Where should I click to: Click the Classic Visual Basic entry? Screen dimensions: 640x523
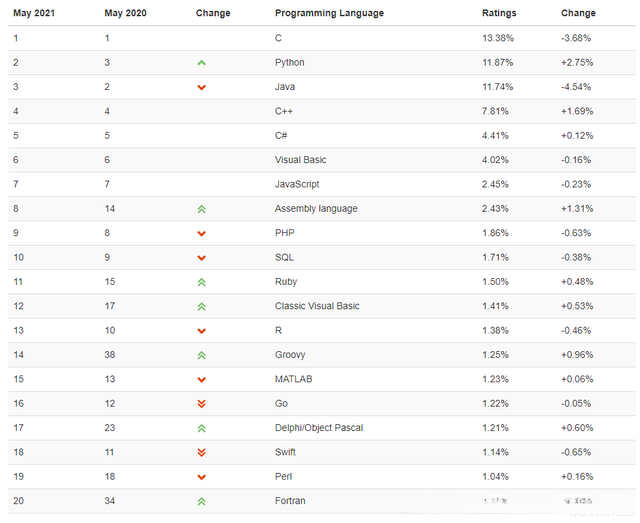coord(317,306)
